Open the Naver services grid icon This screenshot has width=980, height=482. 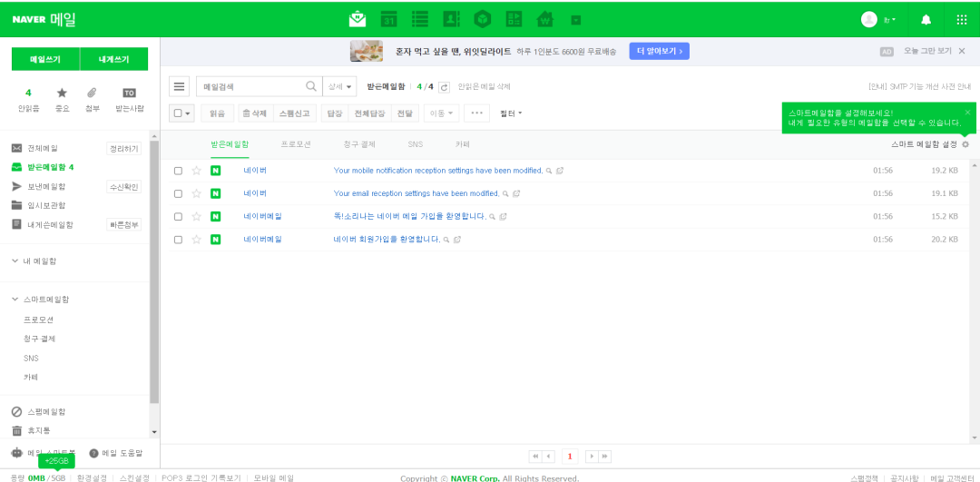pos(962,19)
